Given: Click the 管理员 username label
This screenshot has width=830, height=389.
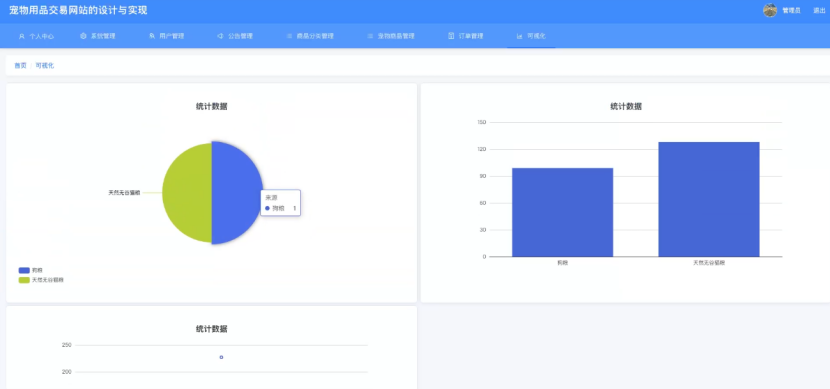Looking at the screenshot, I should 791,11.
